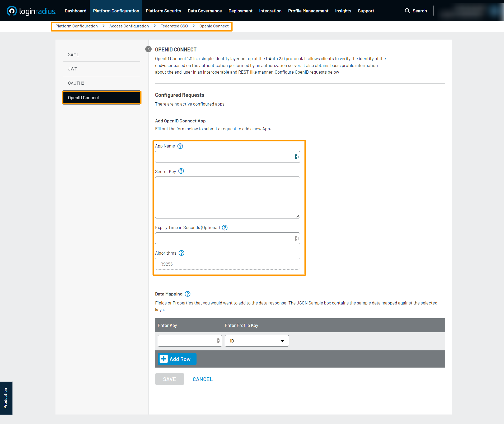
Task: Click the icon inside App Name field
Action: pos(297,157)
